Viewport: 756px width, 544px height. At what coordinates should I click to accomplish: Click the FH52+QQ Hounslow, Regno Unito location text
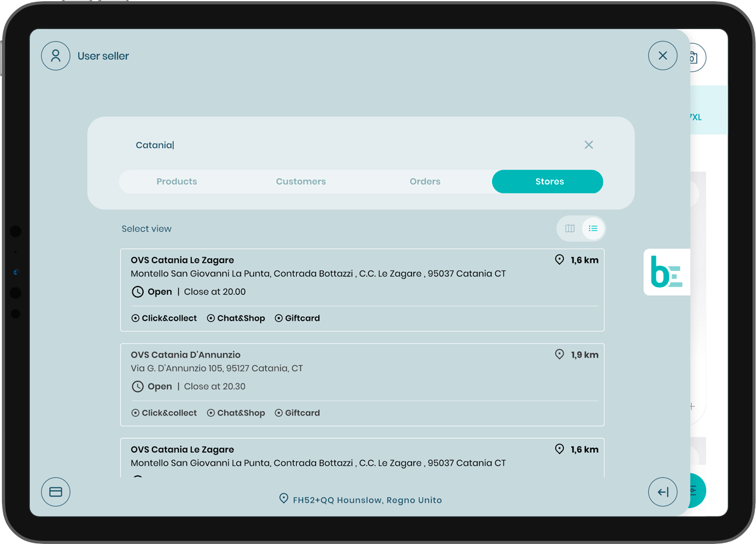click(367, 500)
